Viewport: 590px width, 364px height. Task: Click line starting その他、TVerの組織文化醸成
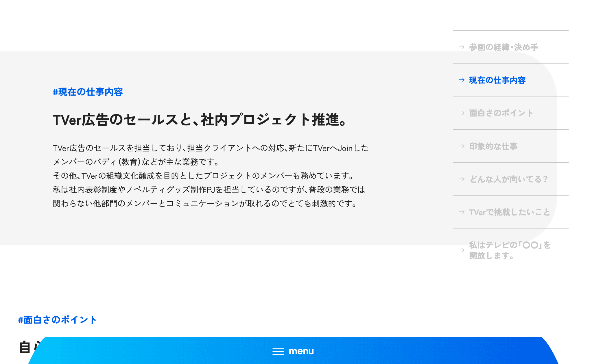203,176
